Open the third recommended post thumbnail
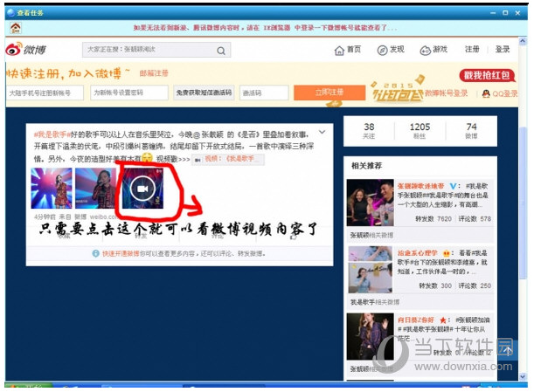The height and width of the screenshot is (392, 534). pyautogui.click(x=371, y=336)
